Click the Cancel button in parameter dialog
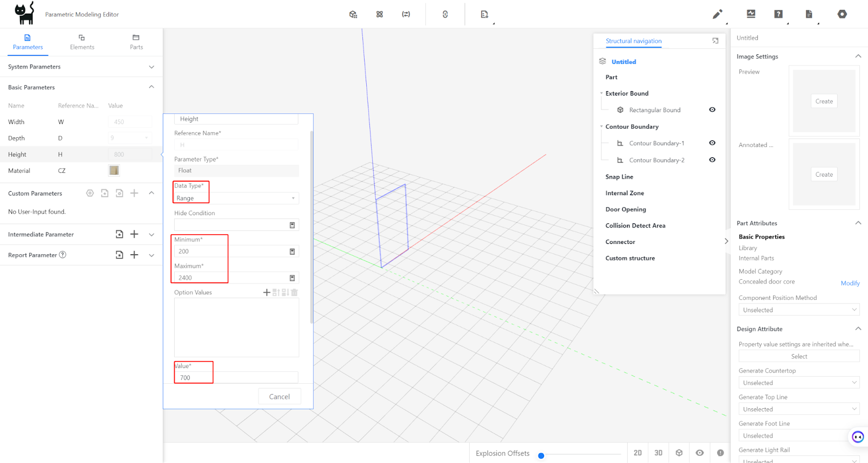Image resolution: width=868 pixels, height=463 pixels. pyautogui.click(x=279, y=397)
